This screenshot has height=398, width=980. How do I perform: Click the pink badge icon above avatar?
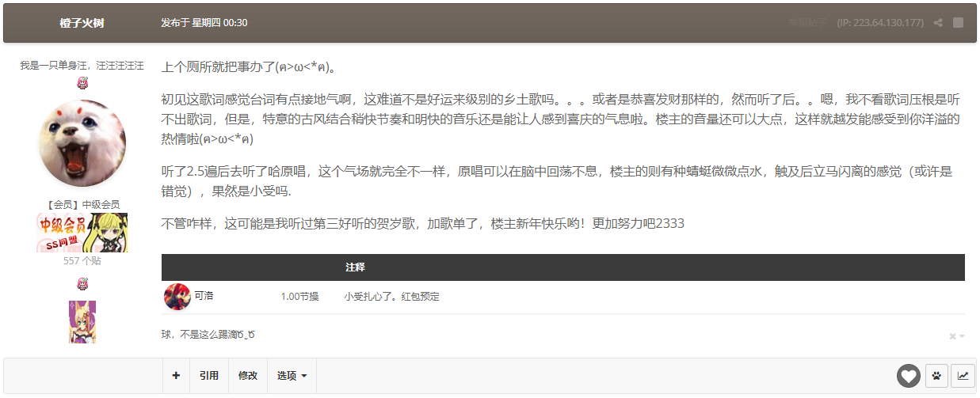(x=82, y=83)
